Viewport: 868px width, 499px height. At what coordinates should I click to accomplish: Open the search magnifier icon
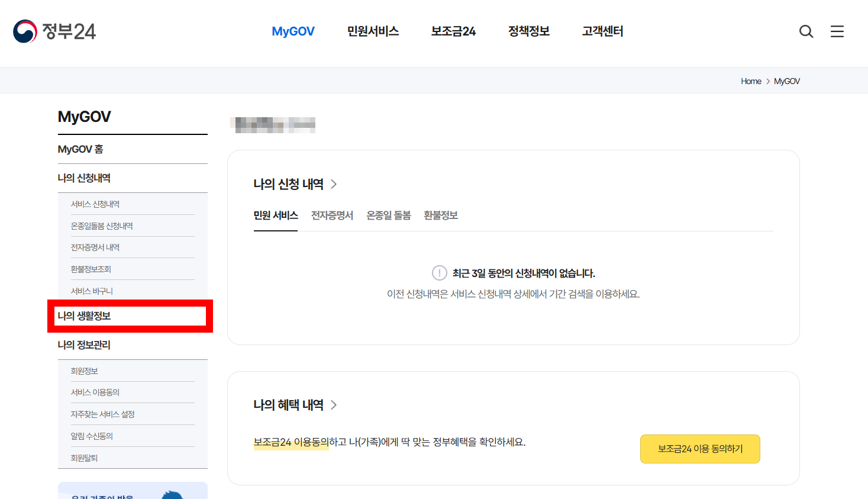(x=806, y=31)
